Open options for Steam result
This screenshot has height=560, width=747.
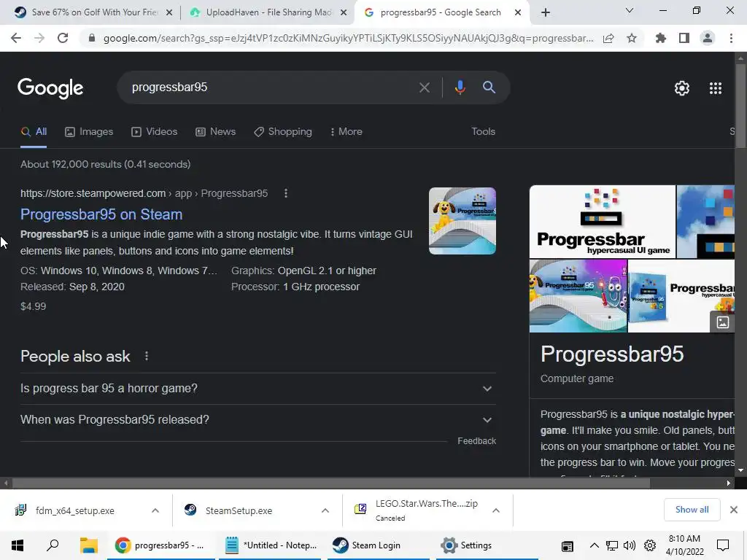(x=286, y=193)
